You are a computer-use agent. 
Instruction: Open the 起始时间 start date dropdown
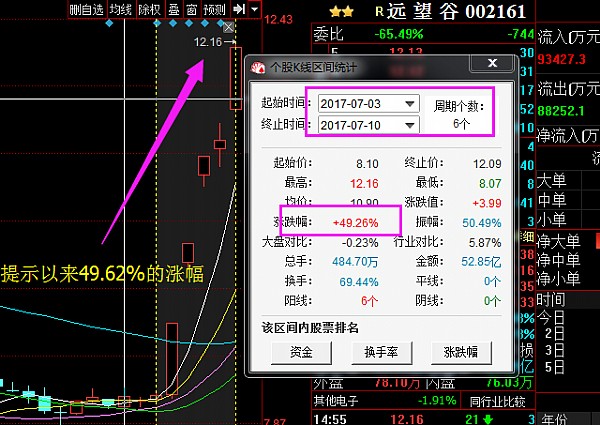point(409,104)
